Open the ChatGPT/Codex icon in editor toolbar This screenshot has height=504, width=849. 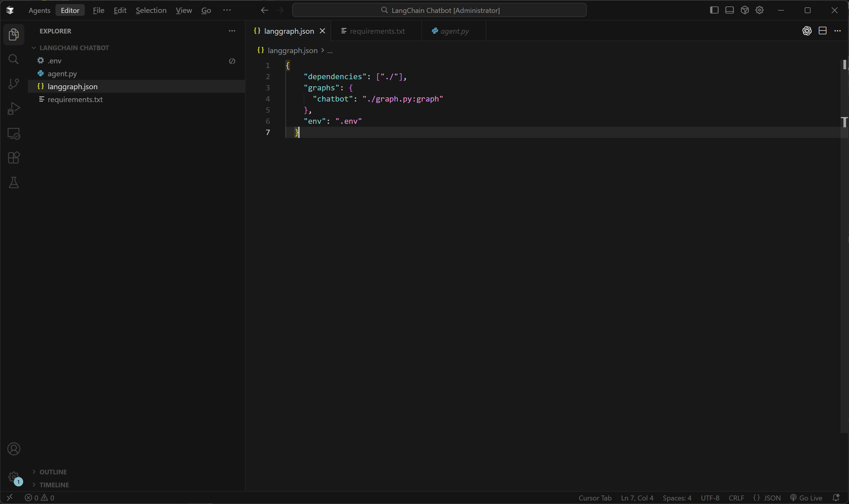coord(807,31)
